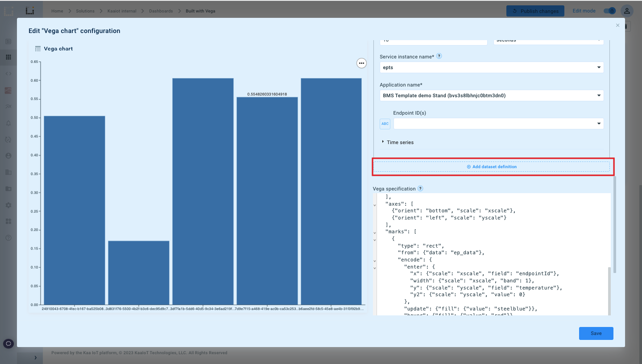This screenshot has height=364, width=642.
Task: Expand the sidebar with the bottom arrow
Action: 35,358
